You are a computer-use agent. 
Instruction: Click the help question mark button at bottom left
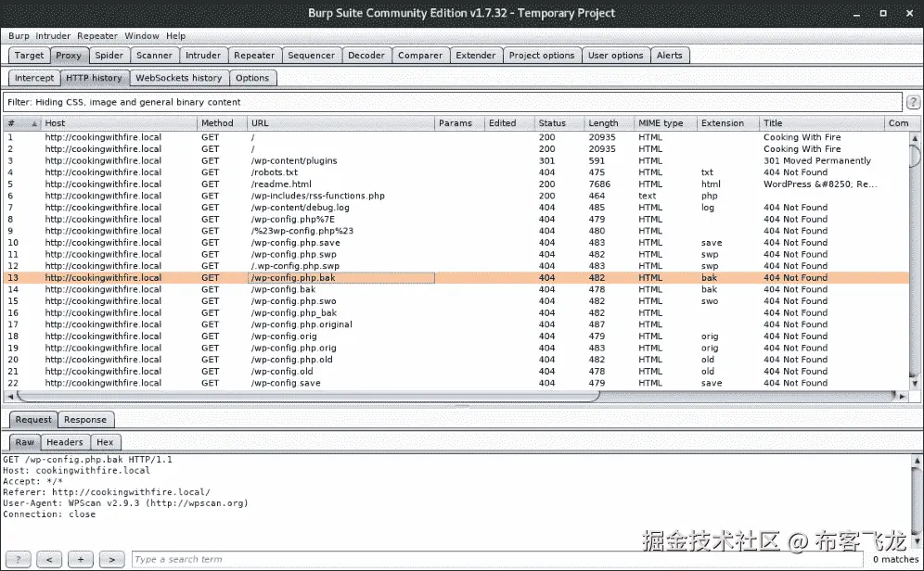click(16, 559)
